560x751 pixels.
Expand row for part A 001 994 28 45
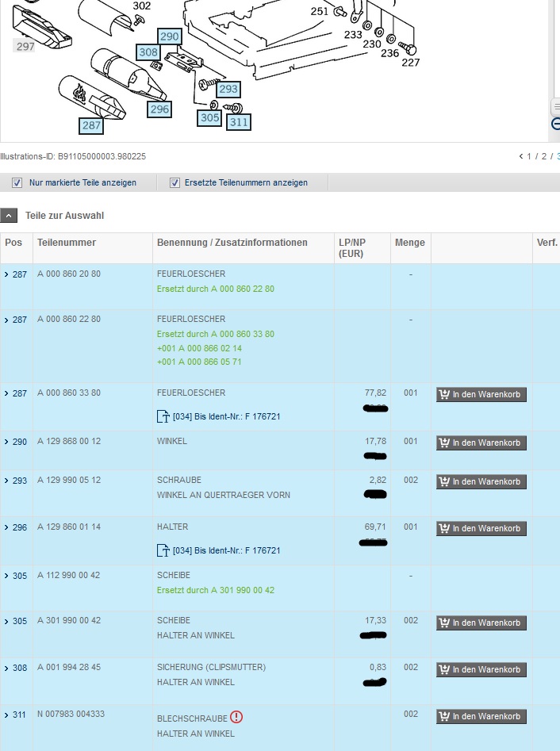[6, 669]
